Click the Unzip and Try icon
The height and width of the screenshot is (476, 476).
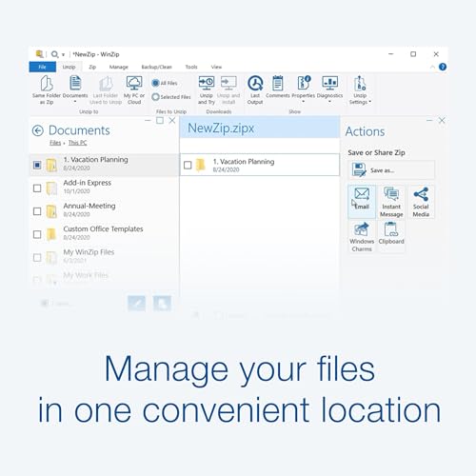tap(207, 83)
